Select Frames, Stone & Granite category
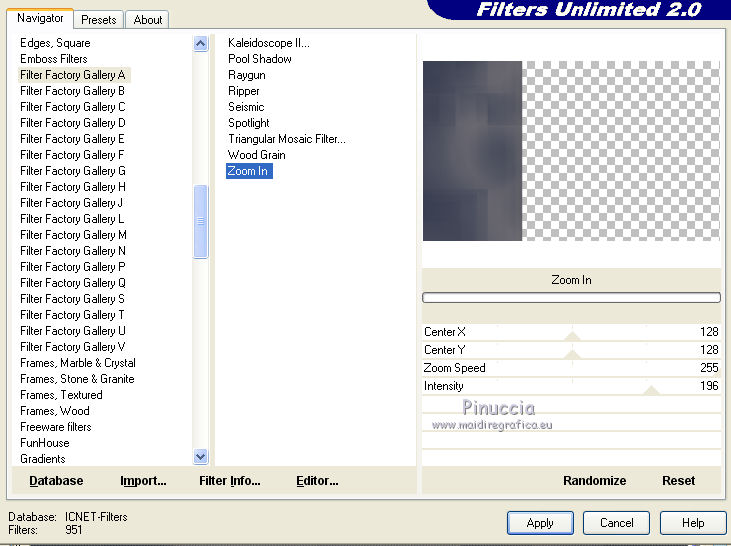Image resolution: width=731 pixels, height=546 pixels. [77, 379]
